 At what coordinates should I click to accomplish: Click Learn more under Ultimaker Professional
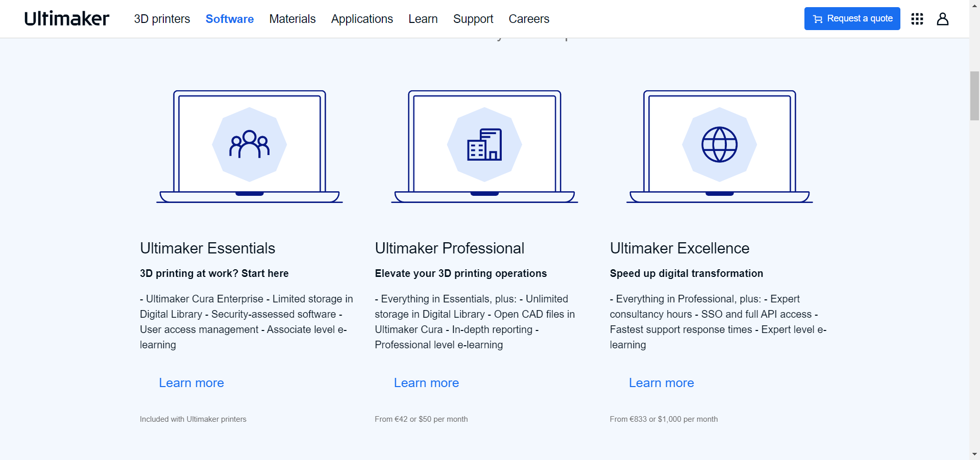click(426, 383)
